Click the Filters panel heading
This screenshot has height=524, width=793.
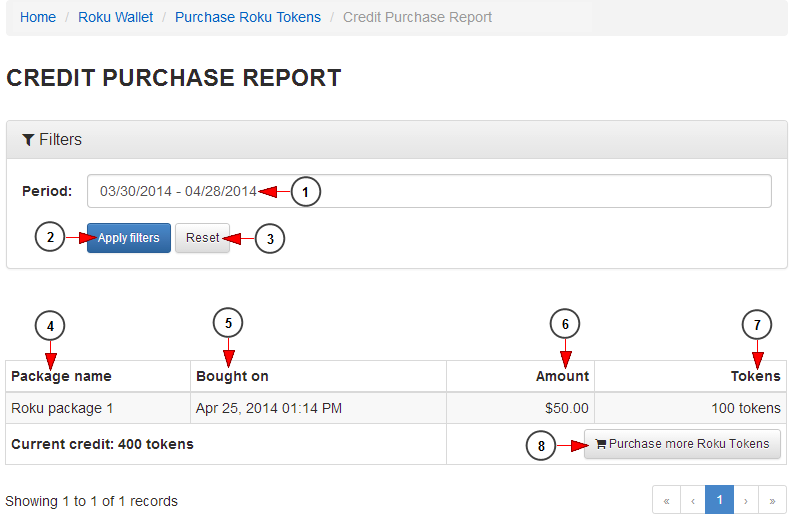point(396,140)
